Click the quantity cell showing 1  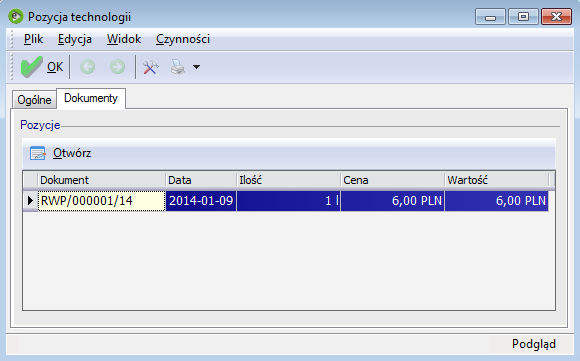pyautogui.click(x=288, y=201)
